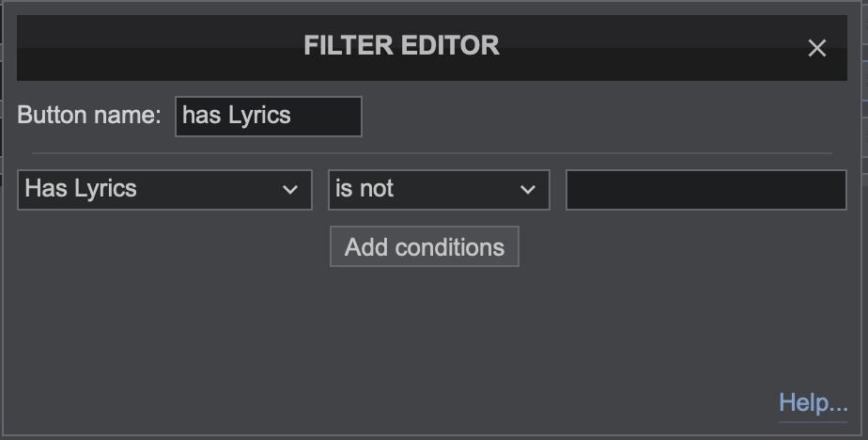
Task: Place cursor in "has Lyrics" name box
Action: pos(268,116)
